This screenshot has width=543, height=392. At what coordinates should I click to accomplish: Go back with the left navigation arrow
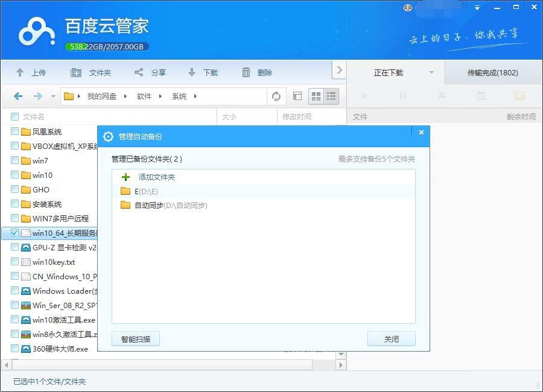point(18,96)
